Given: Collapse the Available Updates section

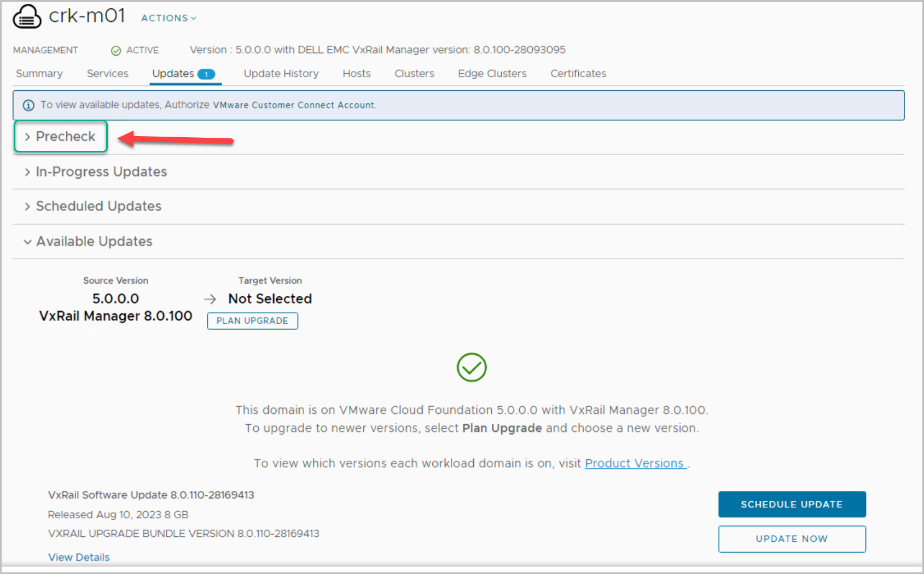Looking at the screenshot, I should (89, 241).
